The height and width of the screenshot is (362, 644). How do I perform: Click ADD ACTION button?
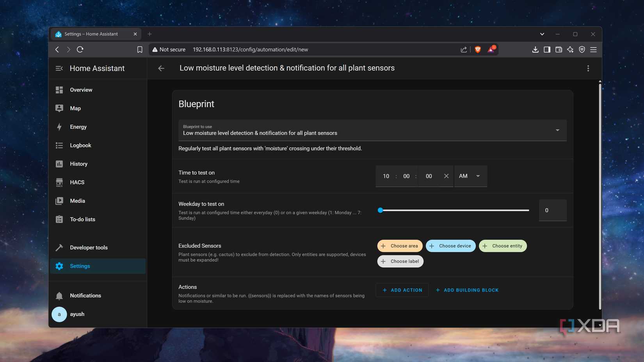(x=402, y=290)
